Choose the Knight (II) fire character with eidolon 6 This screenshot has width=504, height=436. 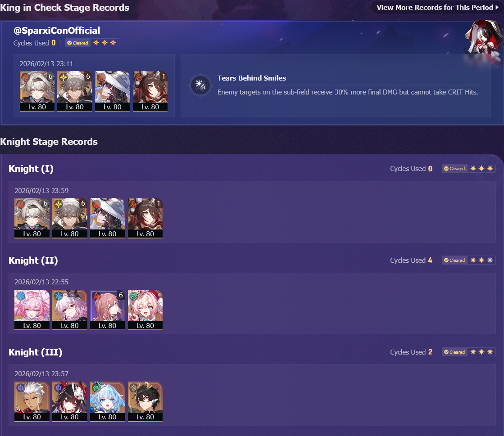pyautogui.click(x=107, y=310)
